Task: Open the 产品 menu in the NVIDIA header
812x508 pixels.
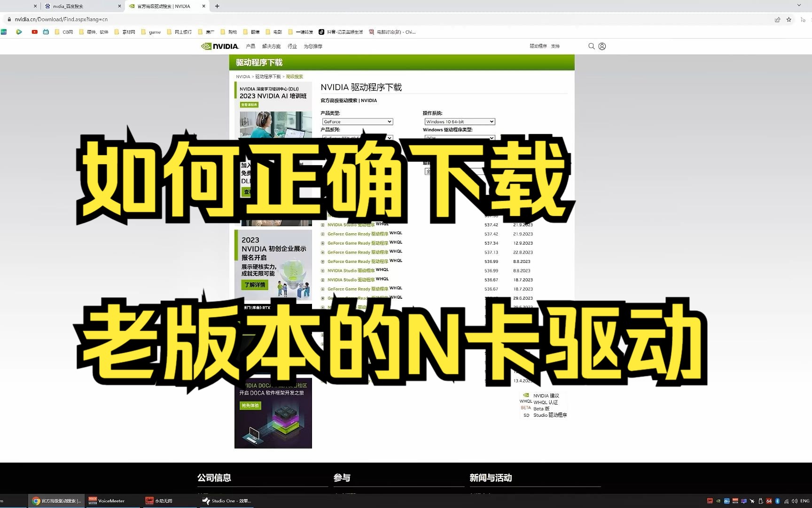Action: tap(250, 46)
